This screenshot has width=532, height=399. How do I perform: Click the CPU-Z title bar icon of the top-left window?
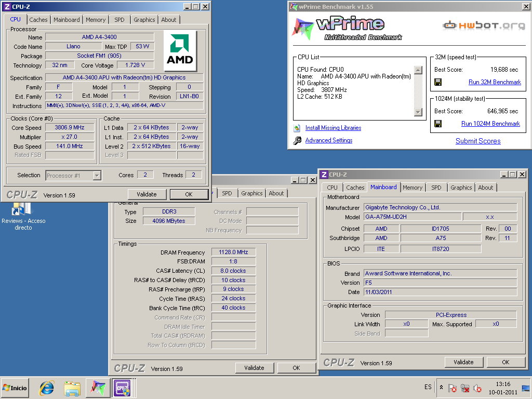click(x=7, y=6)
